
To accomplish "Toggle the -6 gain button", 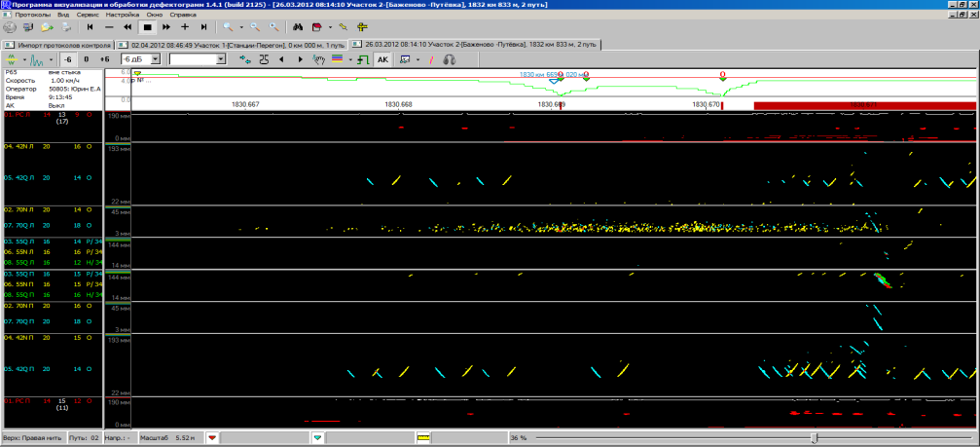I will (x=67, y=59).
